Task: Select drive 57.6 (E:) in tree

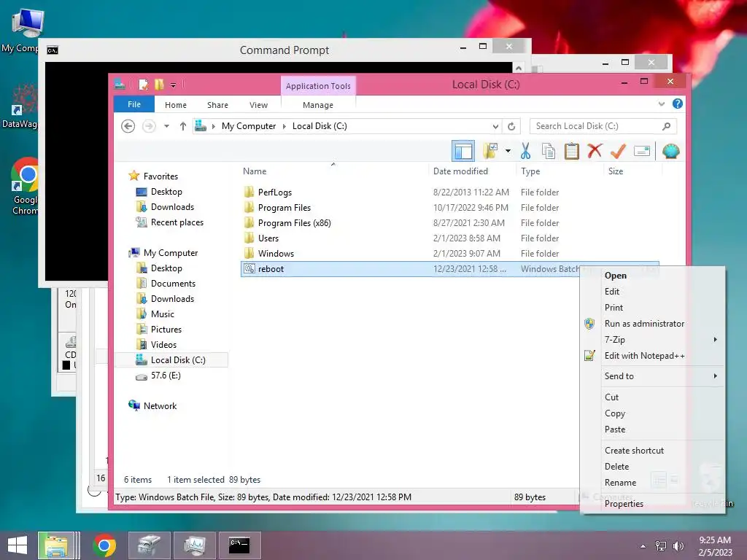Action: (x=166, y=376)
